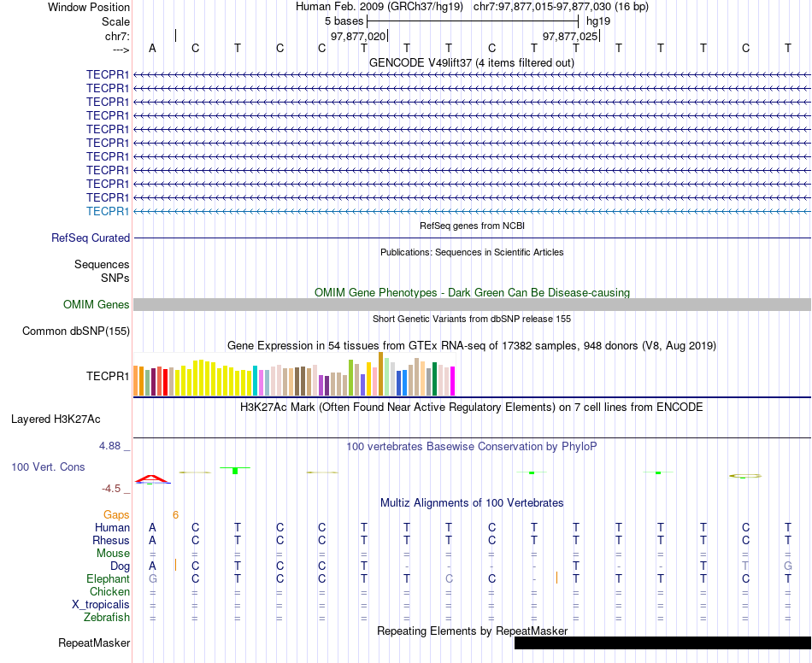This screenshot has width=812, height=663.
Task: Click the tallest brown-gold bar in GTEx chart
Action: [380, 373]
